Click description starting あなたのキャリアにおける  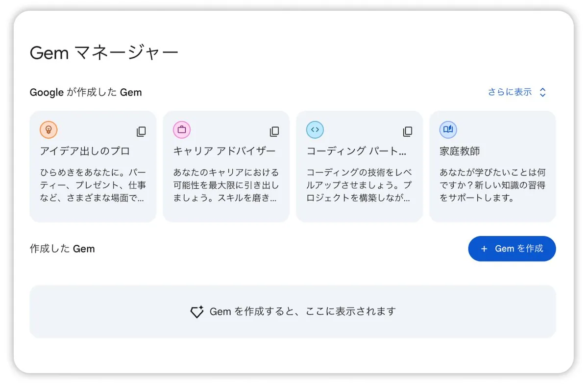click(226, 185)
